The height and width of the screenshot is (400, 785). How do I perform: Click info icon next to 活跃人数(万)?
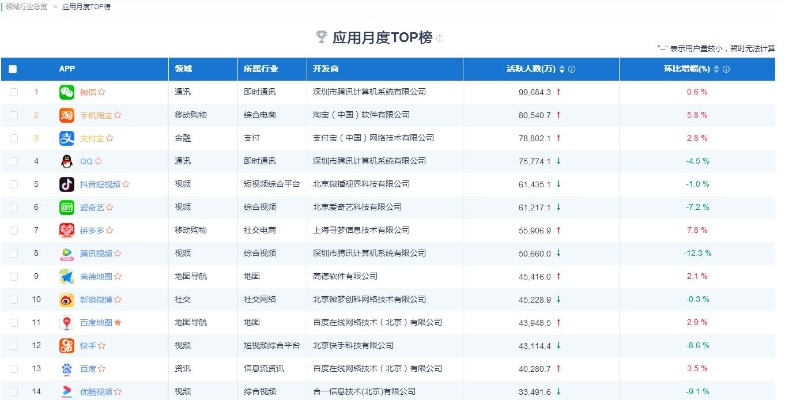pos(572,69)
